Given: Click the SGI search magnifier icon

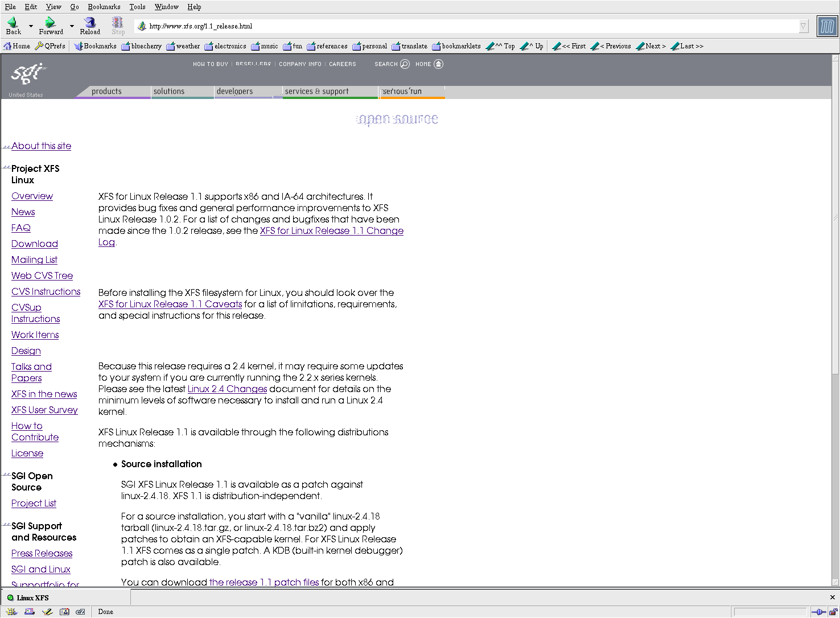Looking at the screenshot, I should 405,64.
